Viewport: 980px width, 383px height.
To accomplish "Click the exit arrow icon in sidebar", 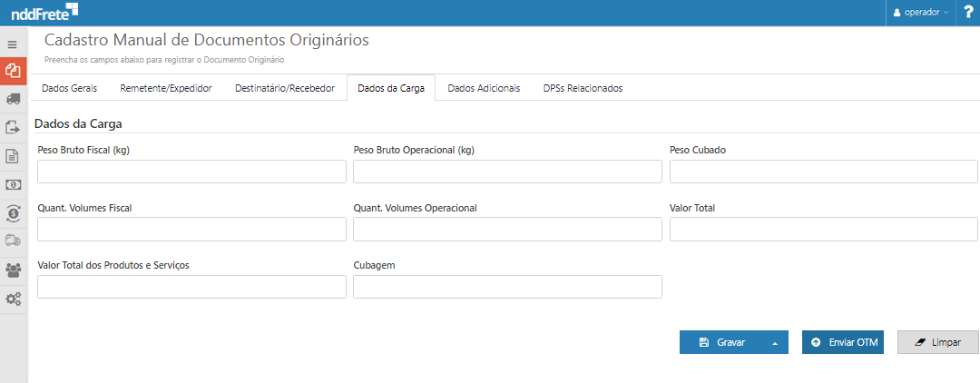I will point(13,128).
